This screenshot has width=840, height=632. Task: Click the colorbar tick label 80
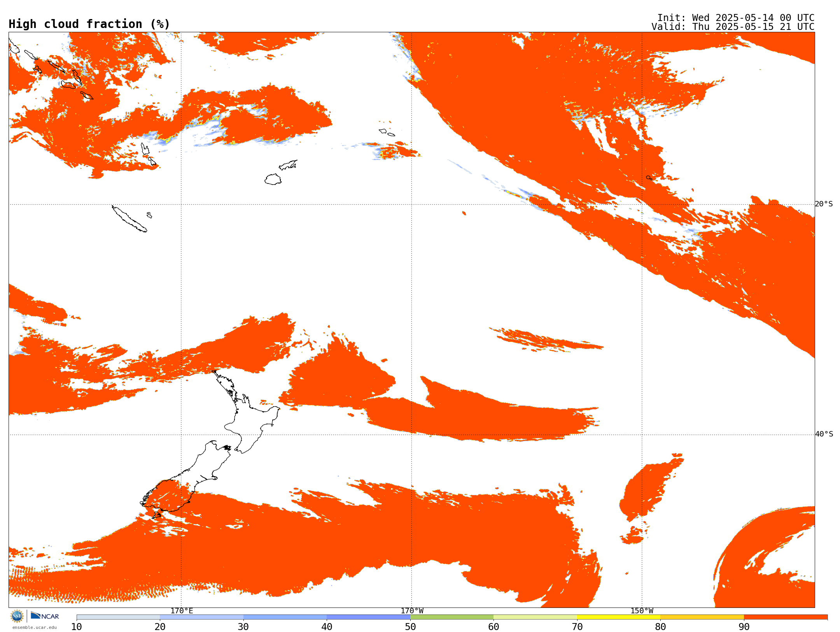(x=660, y=627)
